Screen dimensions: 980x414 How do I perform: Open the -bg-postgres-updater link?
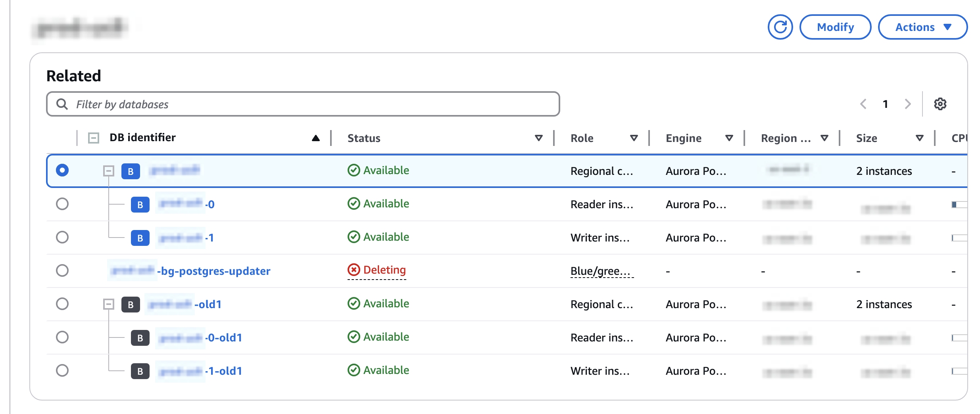pos(213,271)
